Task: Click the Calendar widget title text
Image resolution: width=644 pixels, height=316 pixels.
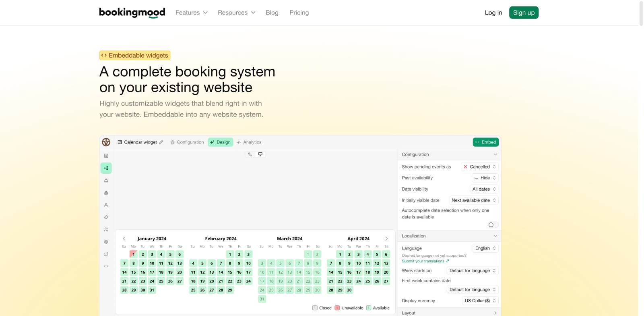Action: click(x=140, y=142)
